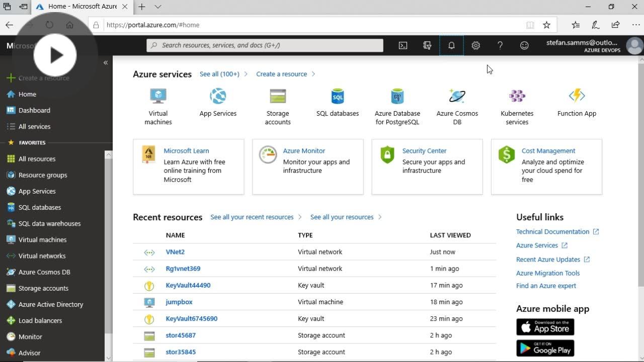Viewport: 644px width, 362px height.
Task: Click the App Store download badge
Action: (545, 327)
